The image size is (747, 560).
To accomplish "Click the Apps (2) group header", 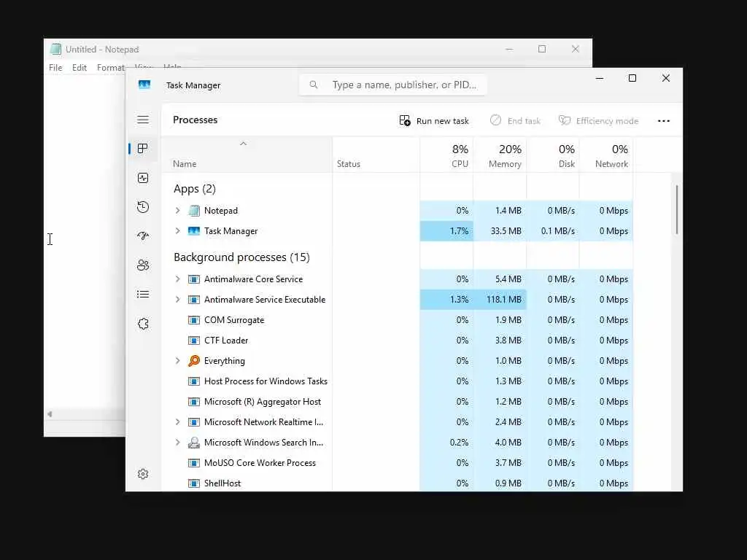I will click(194, 189).
